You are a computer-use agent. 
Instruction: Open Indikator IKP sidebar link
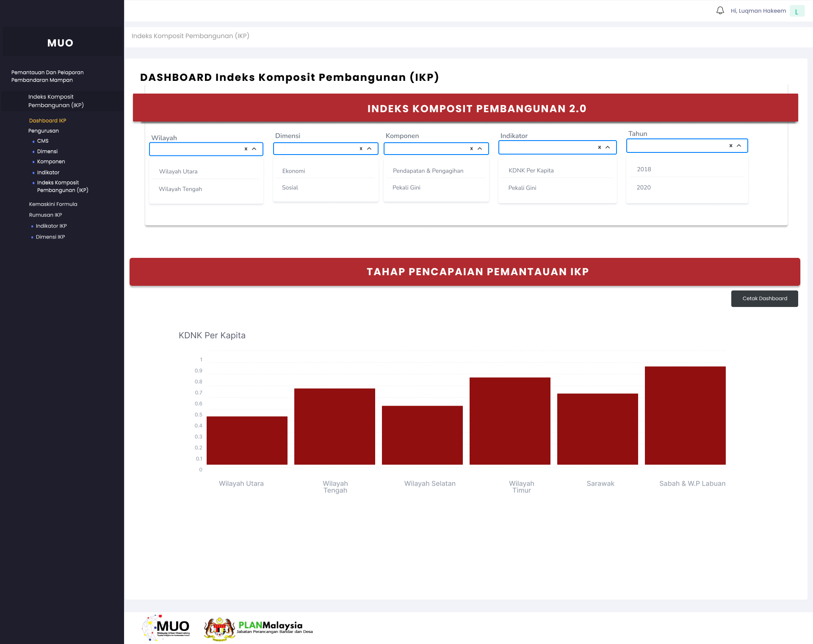click(51, 226)
